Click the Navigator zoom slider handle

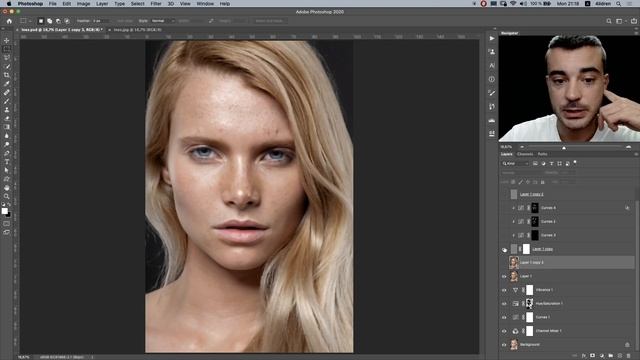coord(564,147)
